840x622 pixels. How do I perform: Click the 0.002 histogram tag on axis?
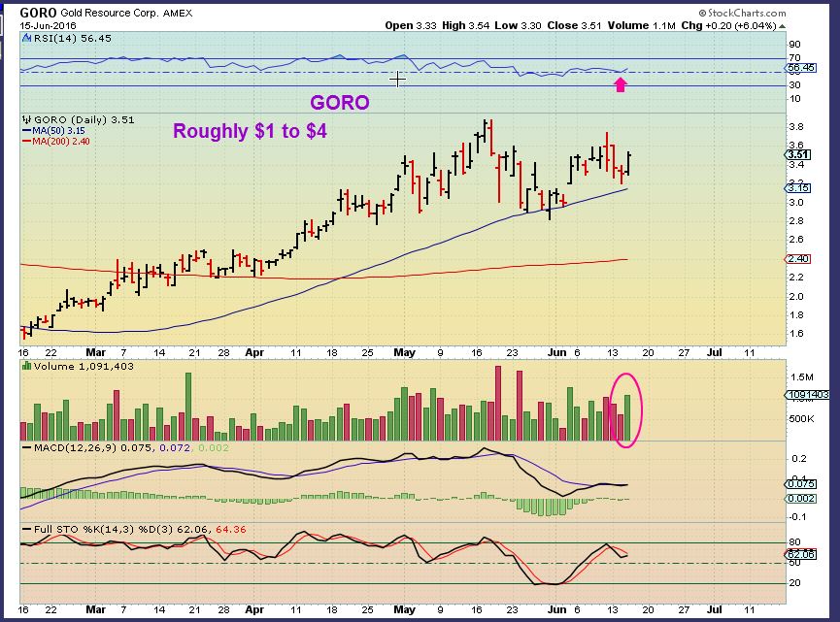(801, 499)
